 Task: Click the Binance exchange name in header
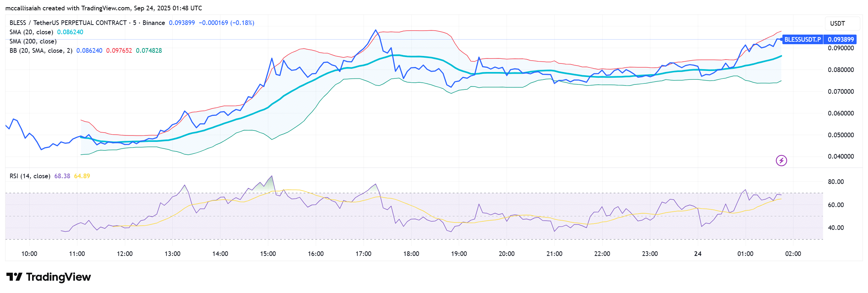154,23
